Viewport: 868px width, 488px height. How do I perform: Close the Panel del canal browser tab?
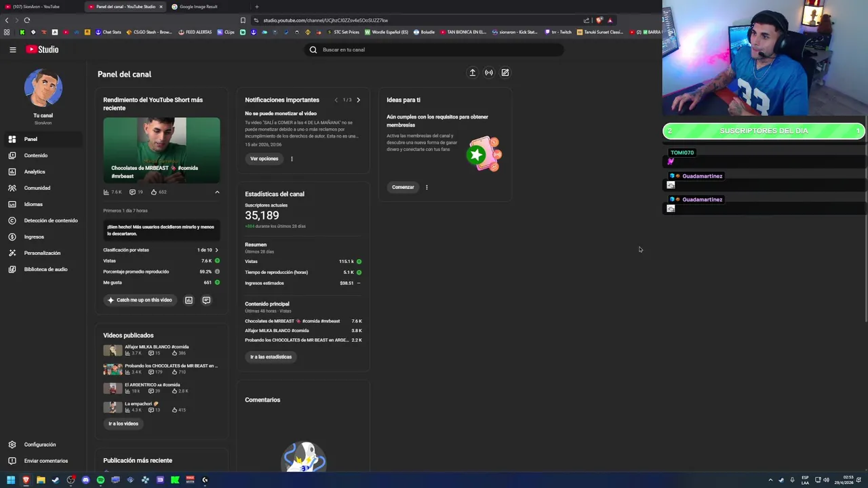[161, 7]
